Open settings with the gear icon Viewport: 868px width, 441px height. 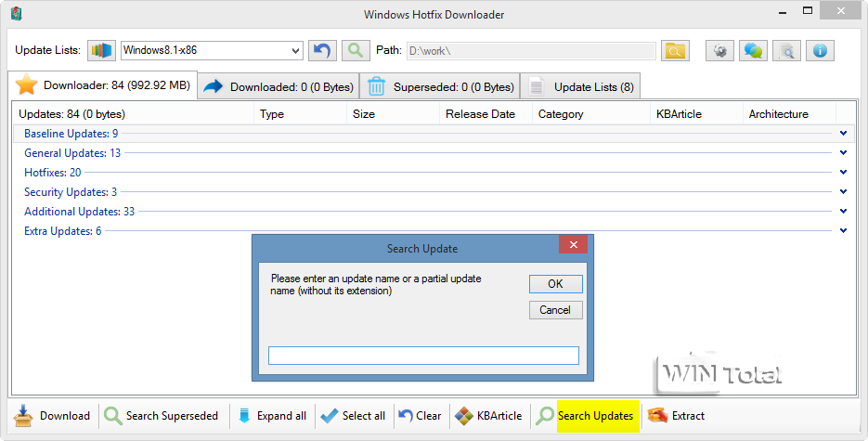[x=719, y=51]
